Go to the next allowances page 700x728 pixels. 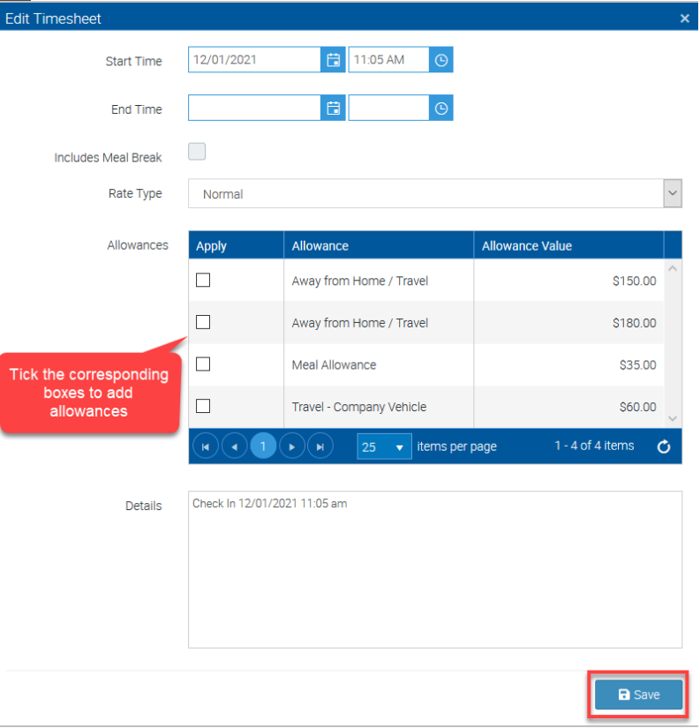point(291,447)
